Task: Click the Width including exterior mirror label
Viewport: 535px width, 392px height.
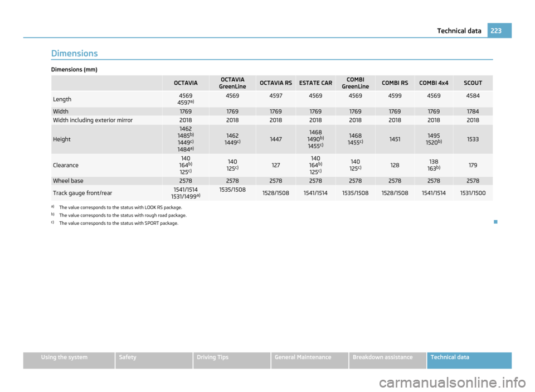Action: [93, 120]
